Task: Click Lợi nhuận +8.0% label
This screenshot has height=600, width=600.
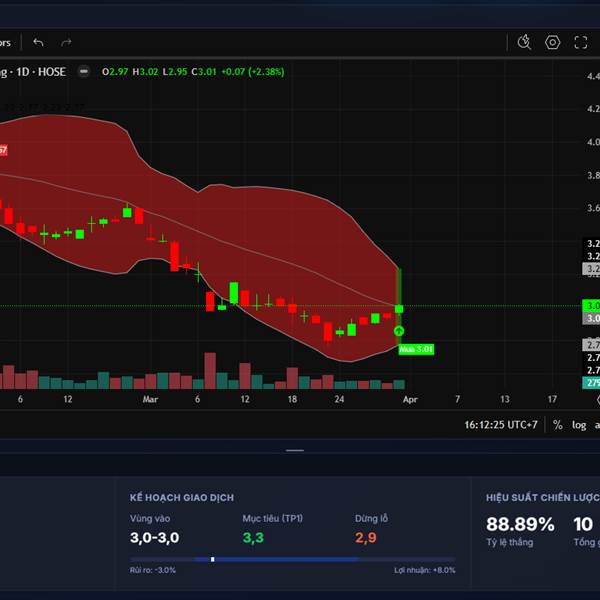Action: [x=425, y=570]
